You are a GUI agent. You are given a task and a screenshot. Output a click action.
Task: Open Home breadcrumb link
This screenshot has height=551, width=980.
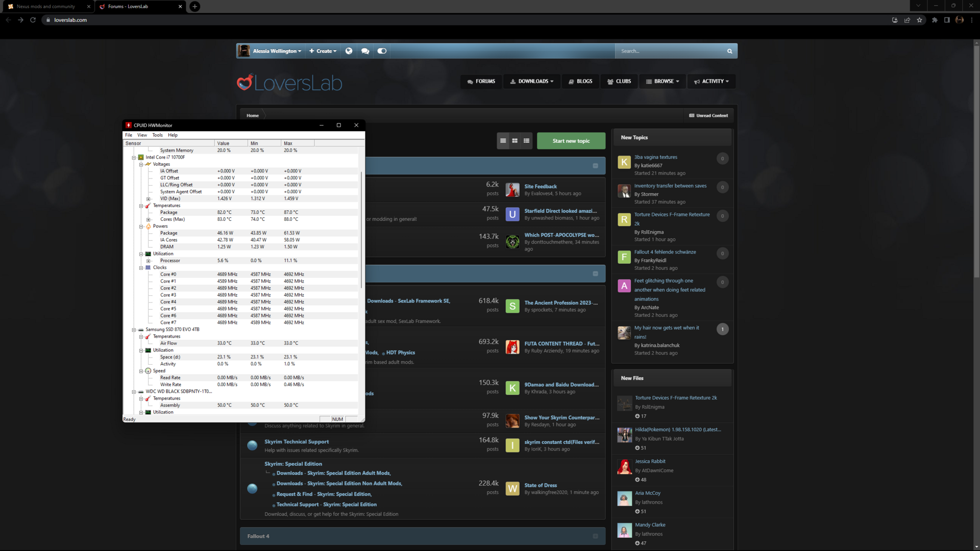(253, 116)
